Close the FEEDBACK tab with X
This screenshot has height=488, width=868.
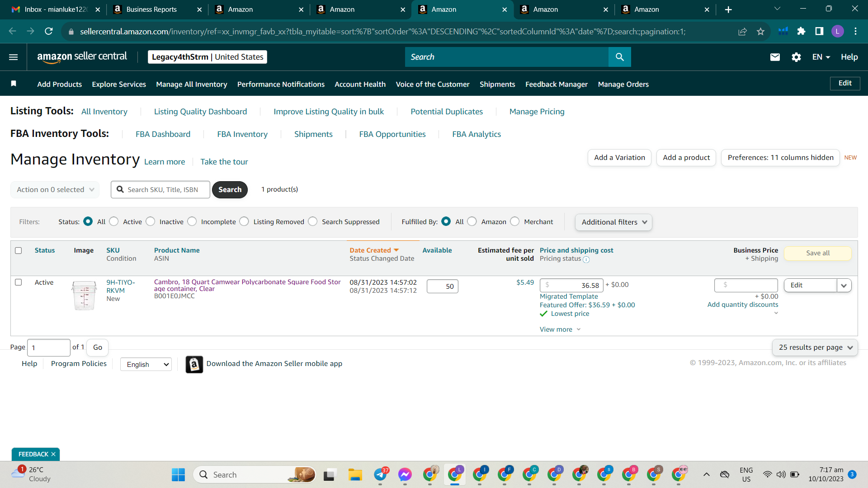tap(53, 454)
